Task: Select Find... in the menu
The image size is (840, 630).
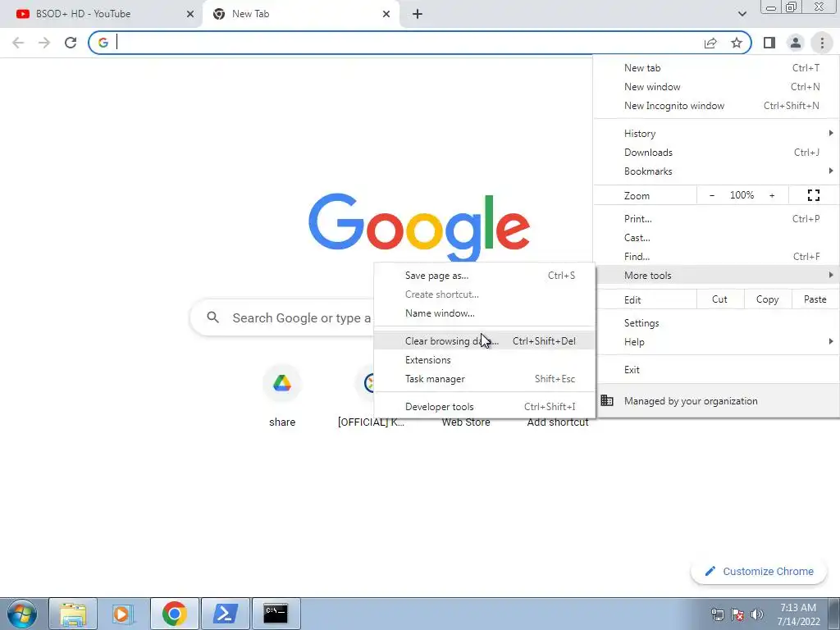Action: pos(716,257)
